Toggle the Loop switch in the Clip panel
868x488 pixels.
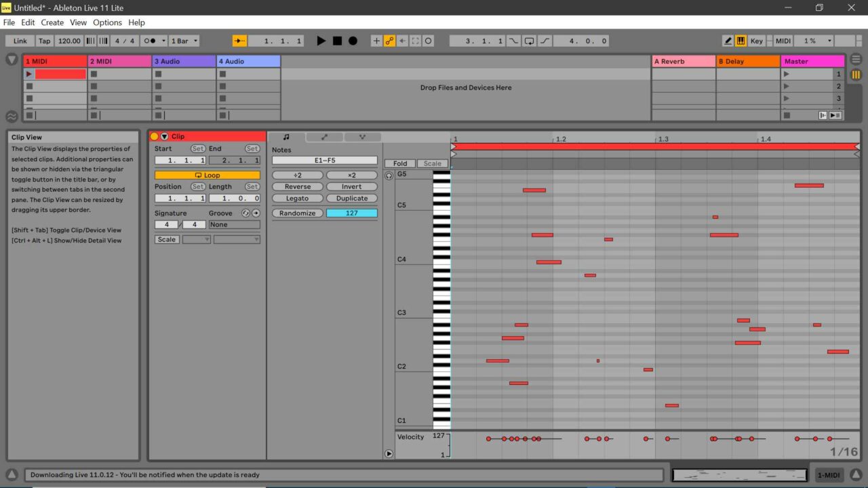tap(208, 175)
